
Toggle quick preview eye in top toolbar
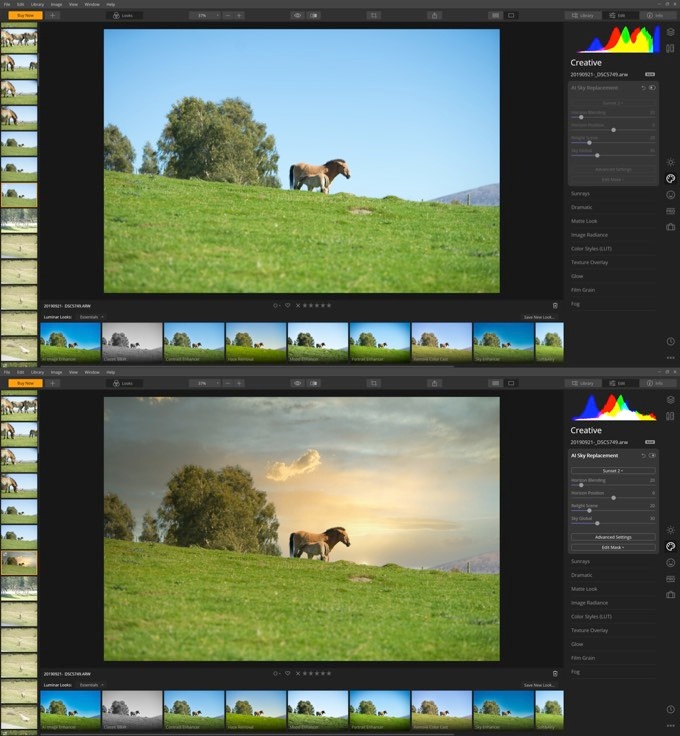(298, 15)
